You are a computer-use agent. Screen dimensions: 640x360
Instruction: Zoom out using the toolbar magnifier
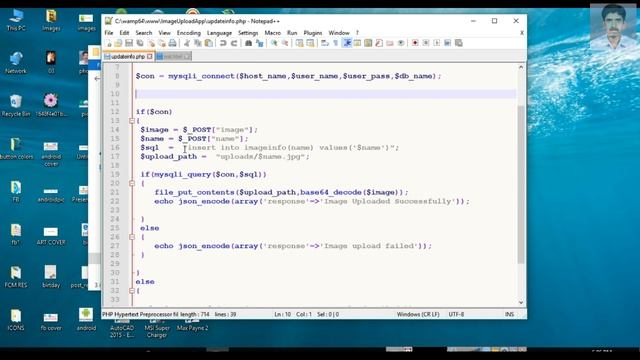[x=285, y=43]
